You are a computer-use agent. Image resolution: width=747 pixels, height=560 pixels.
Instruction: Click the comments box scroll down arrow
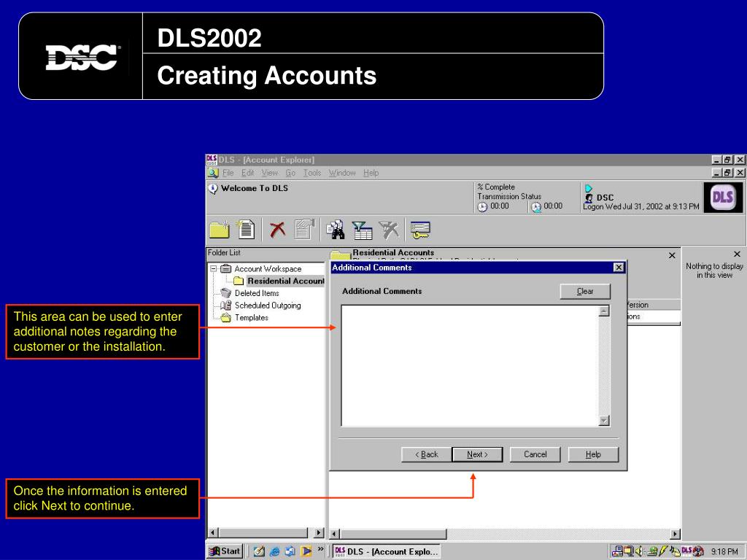(x=603, y=421)
